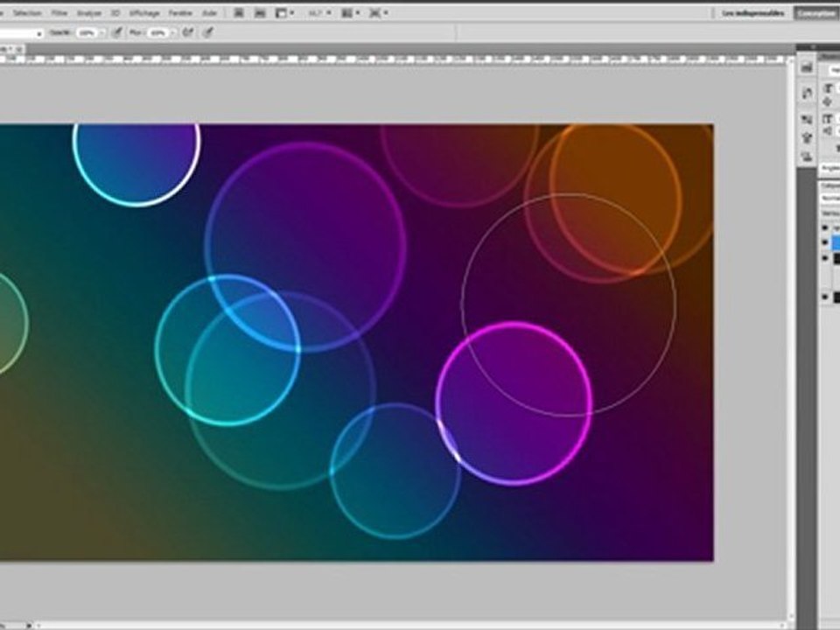Screen dimensions: 840x630
Task: Enable the airbrush mode icon
Action: click(x=187, y=32)
